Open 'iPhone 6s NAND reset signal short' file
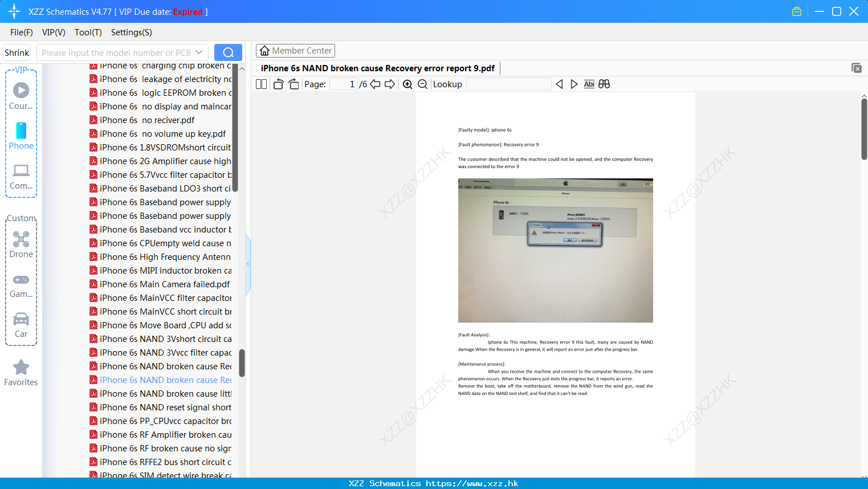Viewport: 868px width, 489px height. 161,407
